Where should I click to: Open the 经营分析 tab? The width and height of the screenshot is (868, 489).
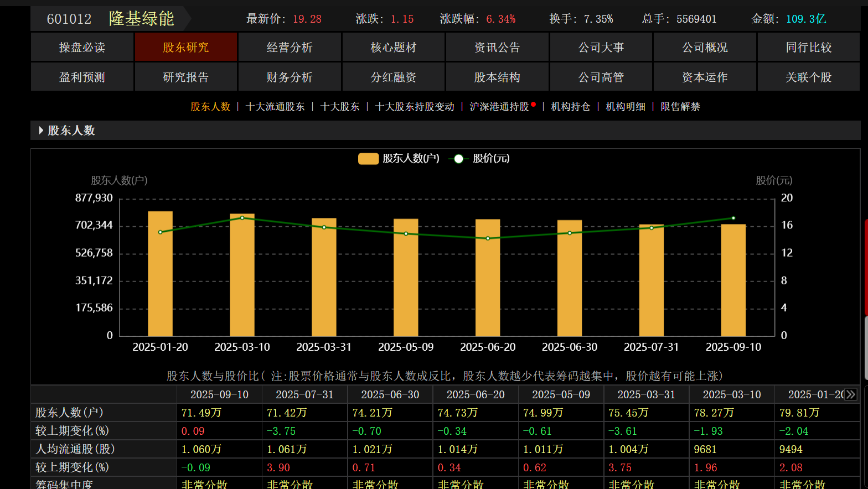click(x=290, y=47)
